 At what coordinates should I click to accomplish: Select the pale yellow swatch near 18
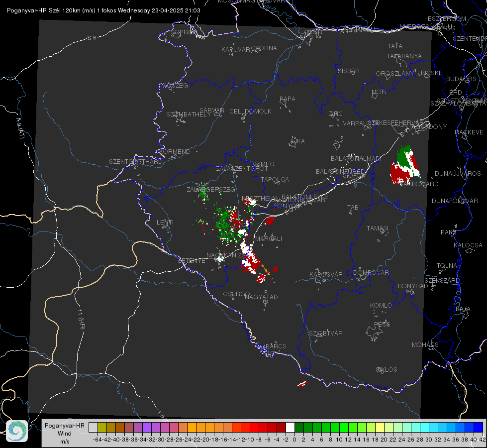click(380, 427)
